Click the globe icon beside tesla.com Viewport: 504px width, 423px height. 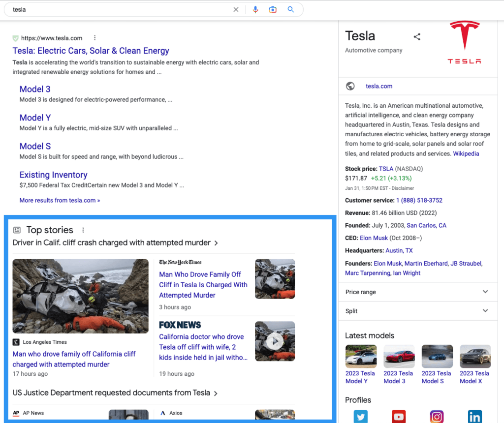[350, 86]
